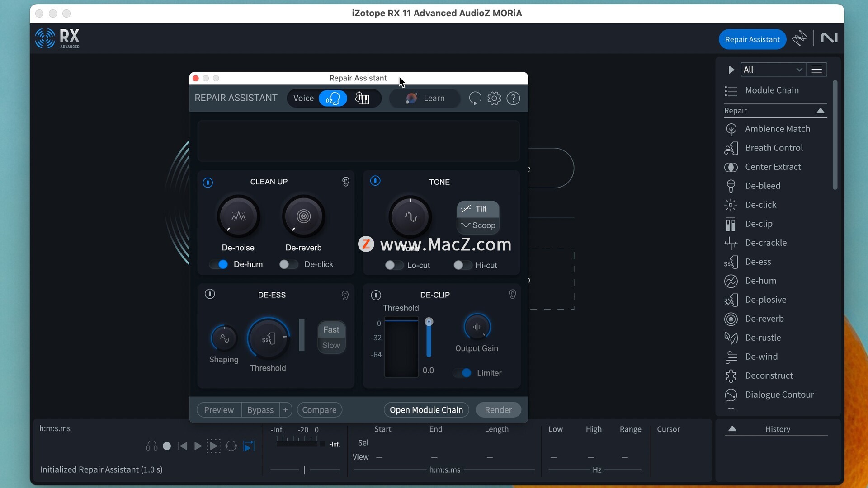The height and width of the screenshot is (488, 868).
Task: Click the Learn button
Action: click(x=425, y=98)
